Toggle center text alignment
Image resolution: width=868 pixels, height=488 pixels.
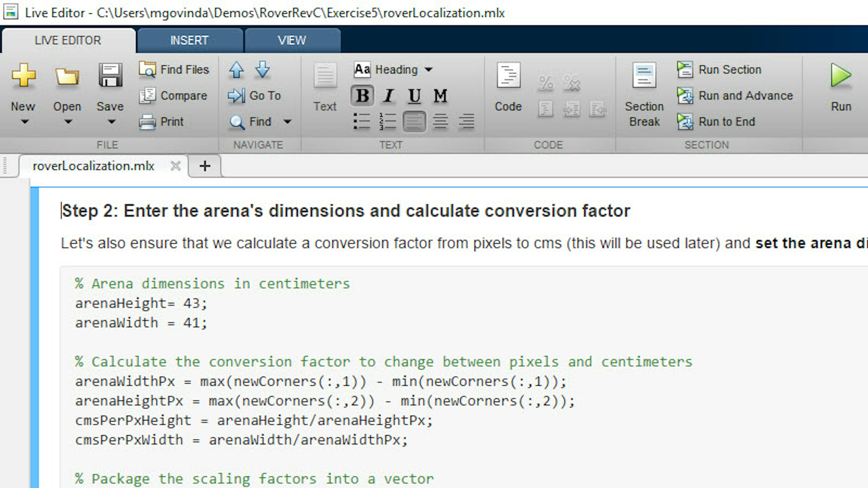coord(440,121)
